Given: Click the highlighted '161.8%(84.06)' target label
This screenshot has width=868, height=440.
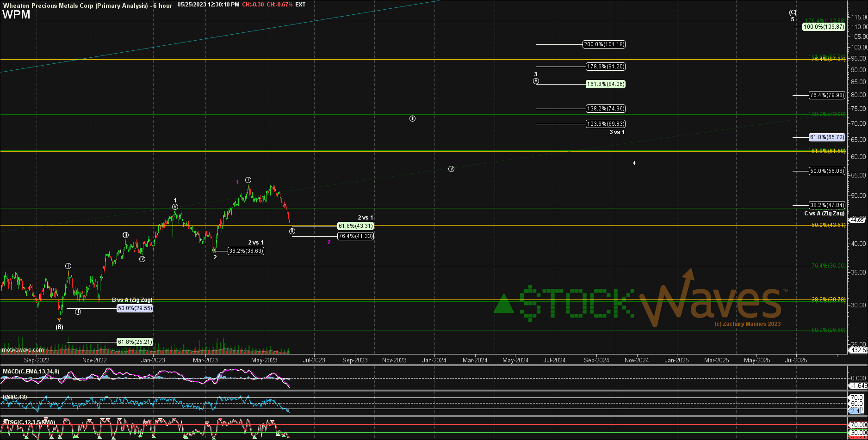Looking at the screenshot, I should (x=606, y=84).
